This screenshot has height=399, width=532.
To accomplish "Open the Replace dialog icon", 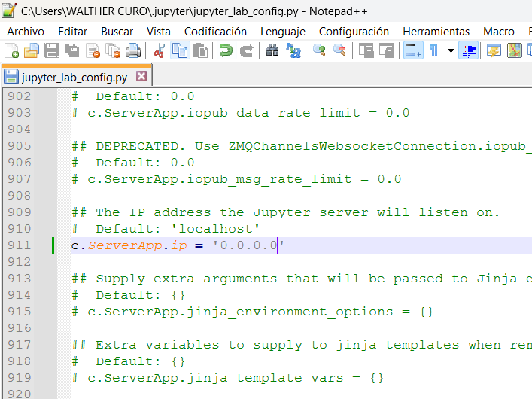I will (293, 51).
